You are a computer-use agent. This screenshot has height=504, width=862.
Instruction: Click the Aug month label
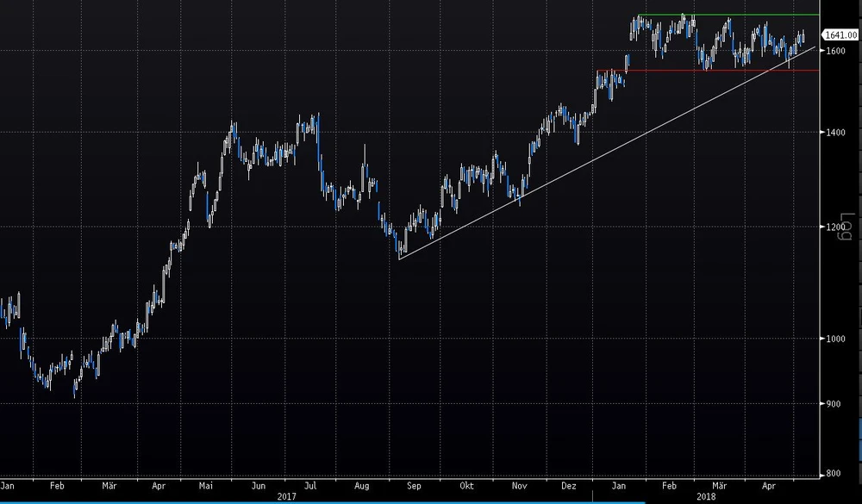361,486
